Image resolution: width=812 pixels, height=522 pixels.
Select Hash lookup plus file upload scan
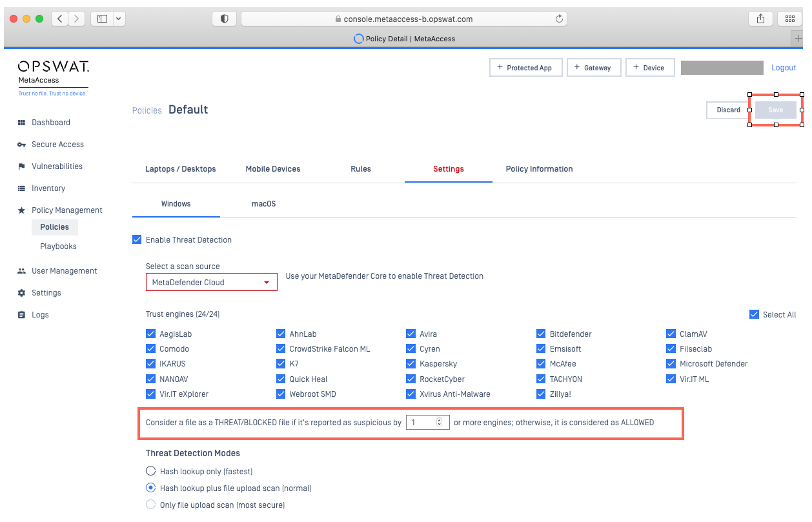(151, 488)
